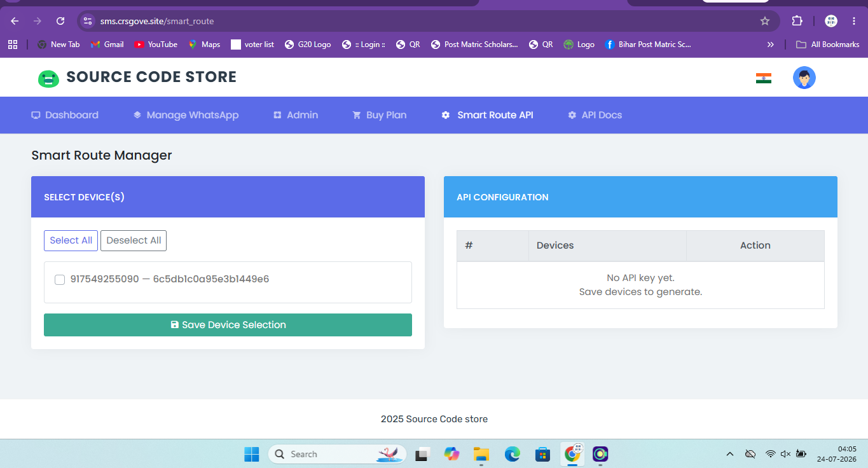Viewport: 868px width, 468px height.
Task: Click the Select All button
Action: point(71,240)
